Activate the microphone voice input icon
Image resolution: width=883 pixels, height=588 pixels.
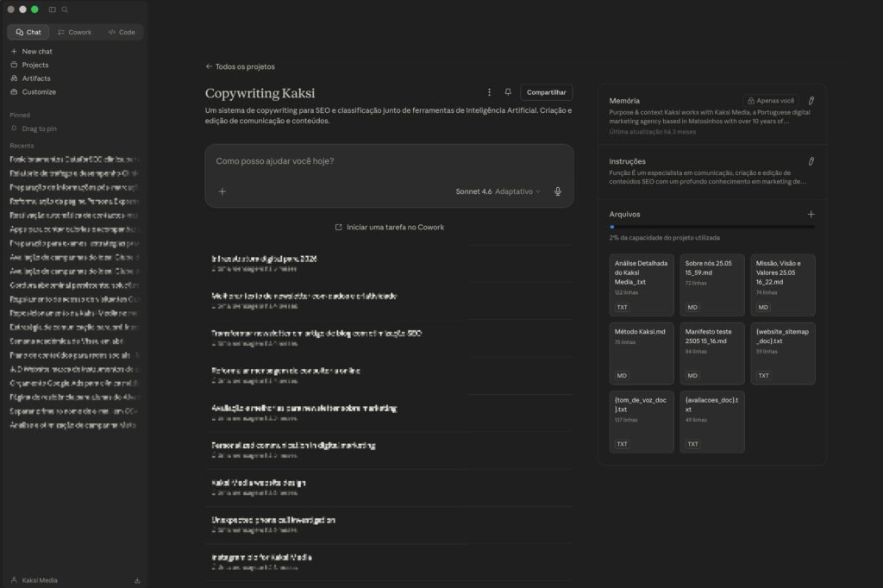point(558,191)
